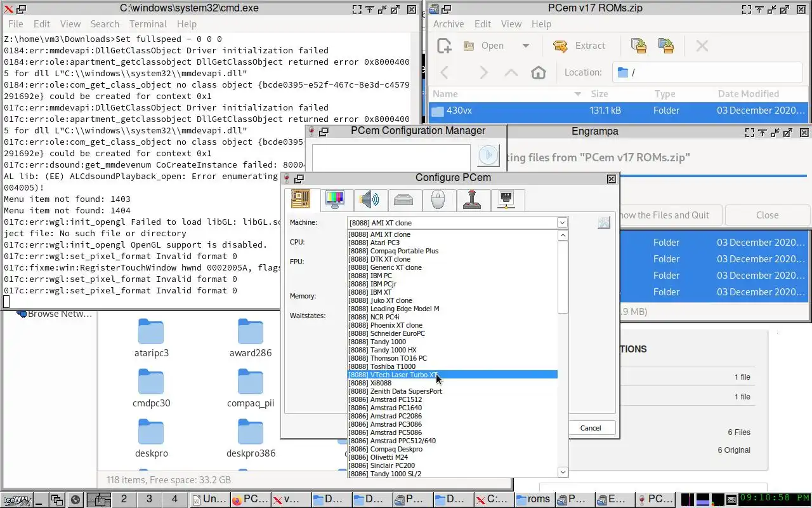Select the ataripc3 folder
Image resolution: width=812 pixels, height=508 pixels.
151,339
